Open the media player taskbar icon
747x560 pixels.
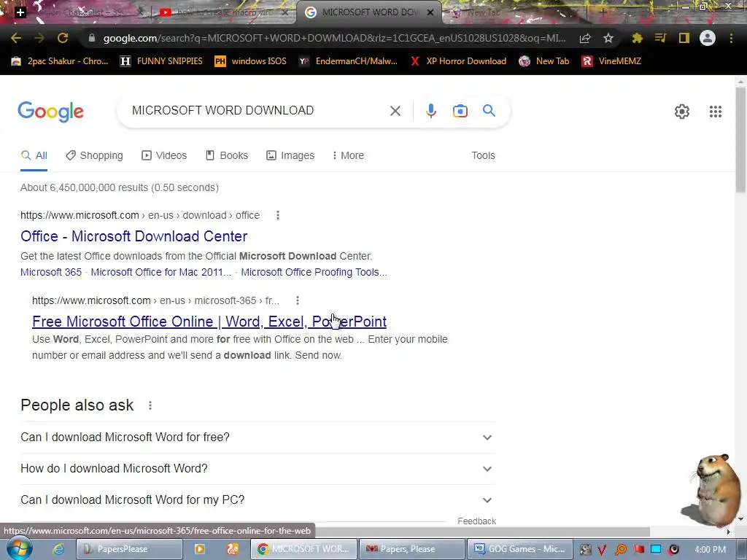point(200,549)
